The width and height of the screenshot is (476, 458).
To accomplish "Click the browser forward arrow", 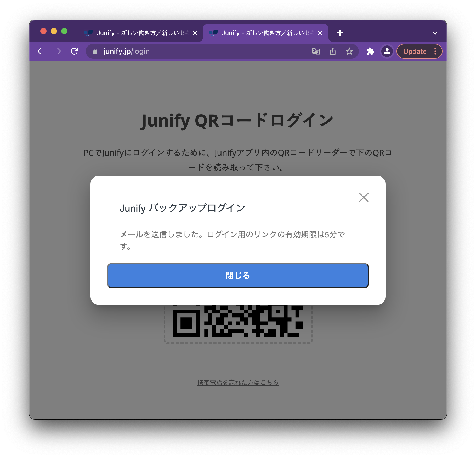I will [58, 51].
